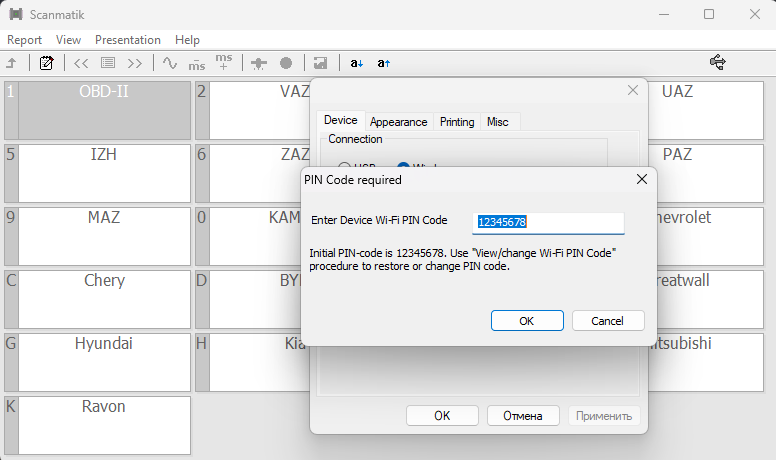Select the Wi-Fi connection radio button
This screenshot has width=776, height=460.
(404, 168)
